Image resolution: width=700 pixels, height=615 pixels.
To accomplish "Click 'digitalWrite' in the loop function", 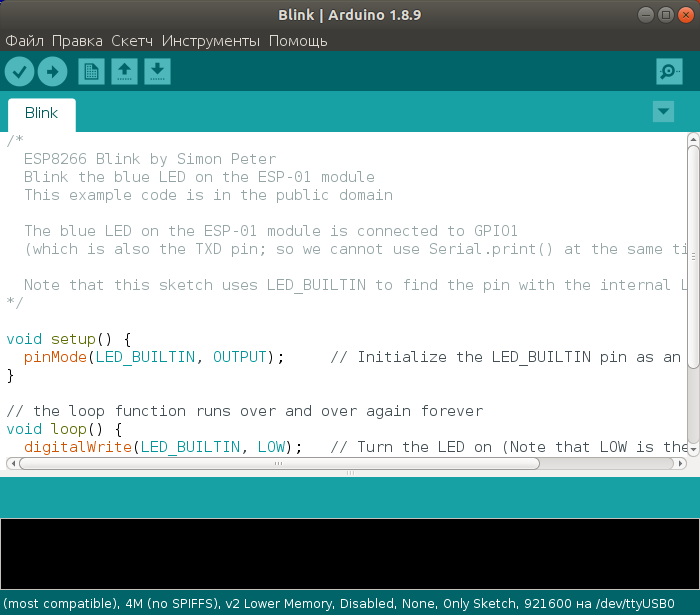I will (78, 447).
